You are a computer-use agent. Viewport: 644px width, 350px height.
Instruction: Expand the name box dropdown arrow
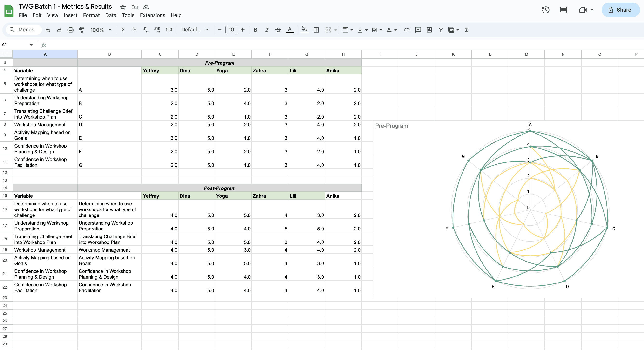tap(31, 45)
